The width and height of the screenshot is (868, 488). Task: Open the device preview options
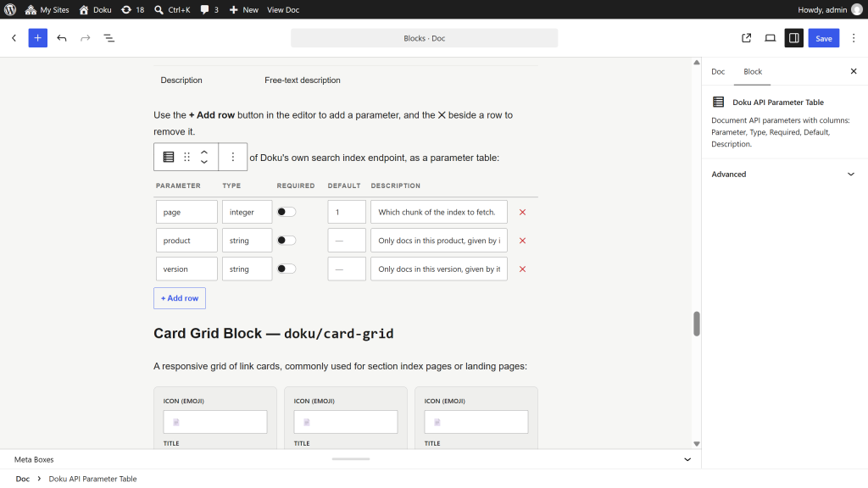coord(770,37)
